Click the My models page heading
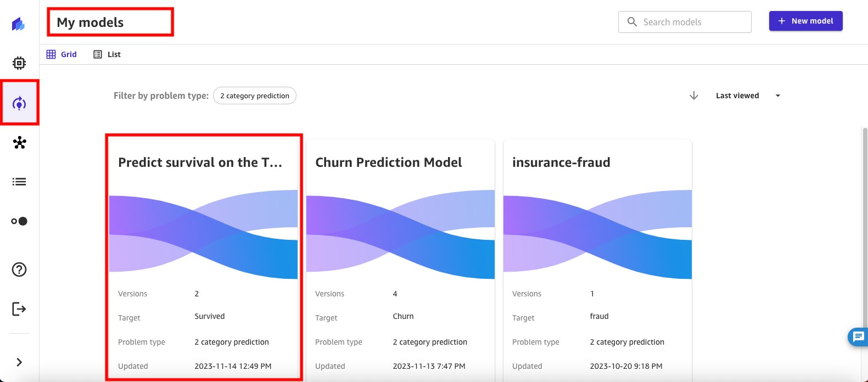 click(90, 23)
